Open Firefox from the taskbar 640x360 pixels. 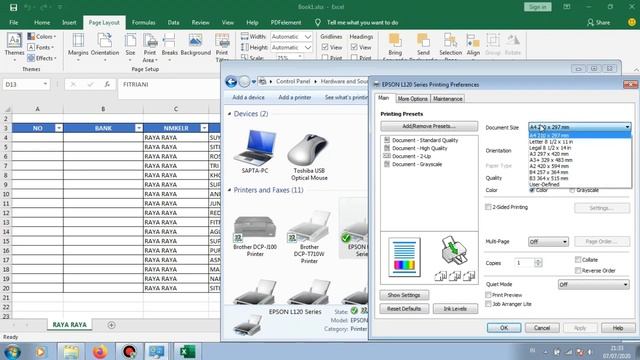click(100, 351)
